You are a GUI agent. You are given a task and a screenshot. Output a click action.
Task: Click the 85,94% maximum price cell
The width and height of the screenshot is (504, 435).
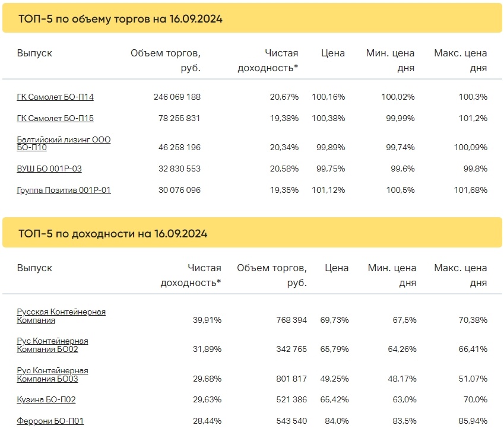[x=473, y=421]
